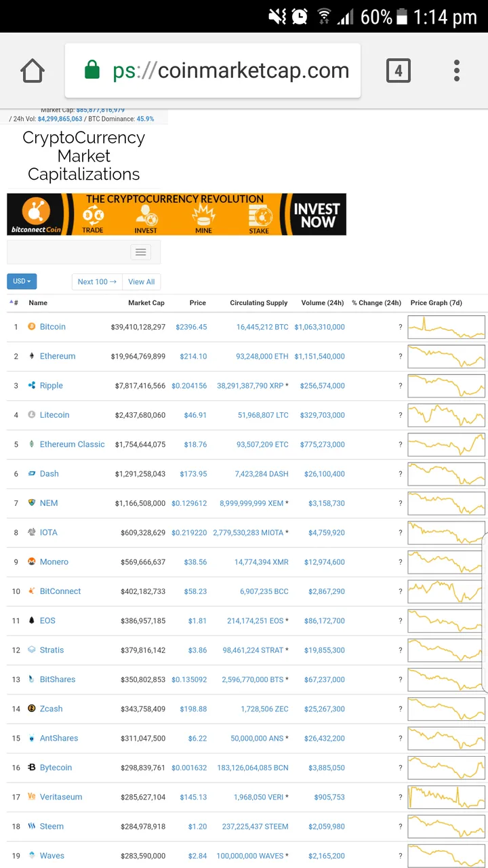Click the Ethereum Classic coin icon
The height and width of the screenshot is (868, 488).
(x=31, y=444)
